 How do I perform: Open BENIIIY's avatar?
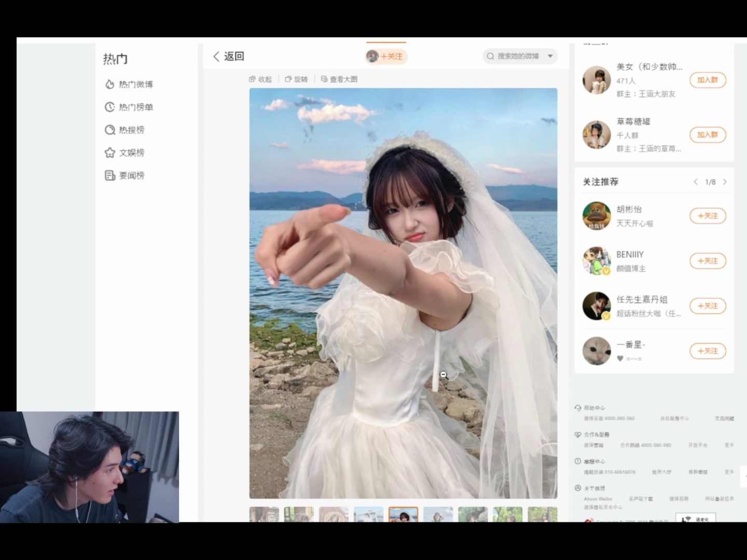(597, 261)
